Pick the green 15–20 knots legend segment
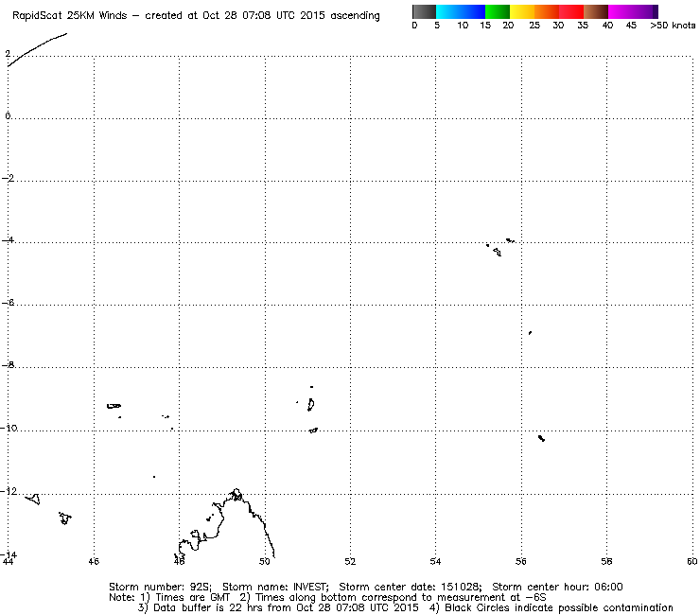700x615 pixels. pyautogui.click(x=498, y=11)
